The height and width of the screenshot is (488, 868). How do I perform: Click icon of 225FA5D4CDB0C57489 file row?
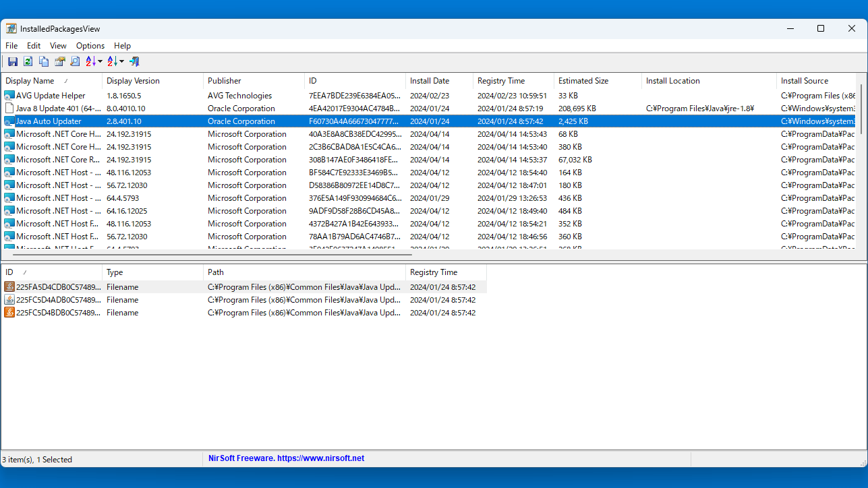[x=9, y=287]
